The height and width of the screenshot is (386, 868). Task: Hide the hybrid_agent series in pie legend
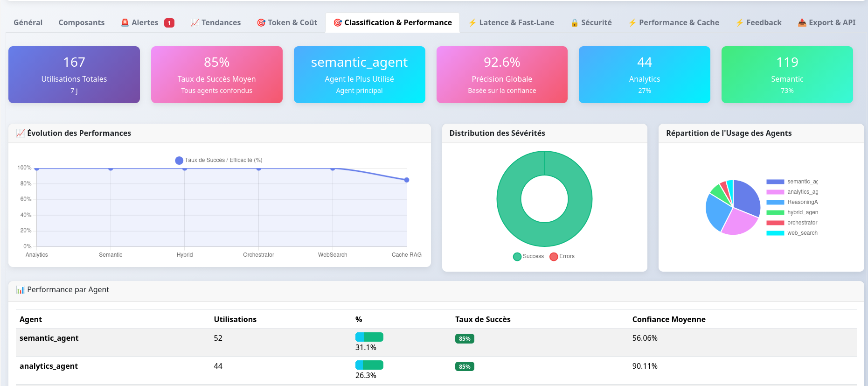[792, 212]
